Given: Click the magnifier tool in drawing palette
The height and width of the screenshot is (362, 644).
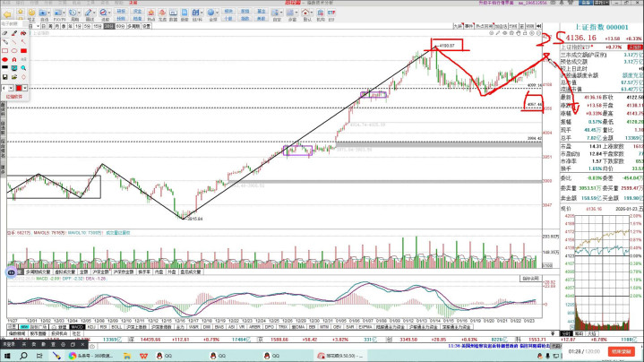Looking at the screenshot, I should click(x=23, y=68).
